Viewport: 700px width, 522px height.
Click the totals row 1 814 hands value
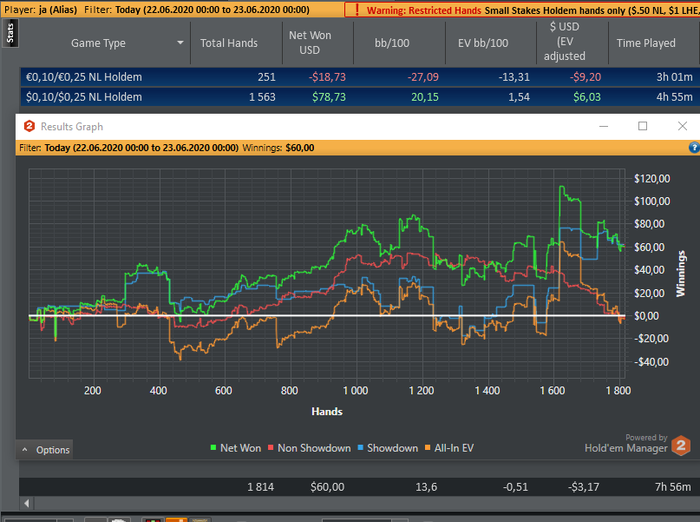(261, 487)
